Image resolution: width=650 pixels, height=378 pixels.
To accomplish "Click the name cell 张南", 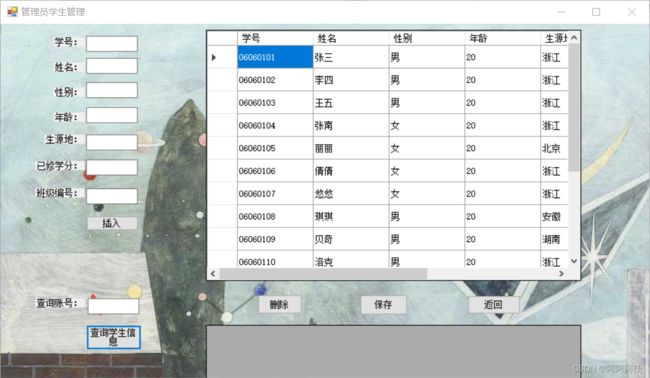I will [x=351, y=125].
